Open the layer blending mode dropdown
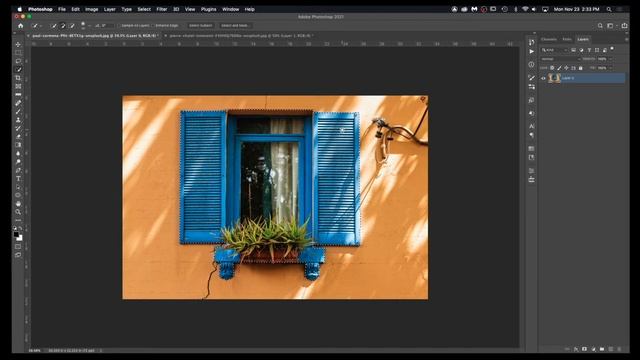This screenshot has width=640, height=360. 560,59
